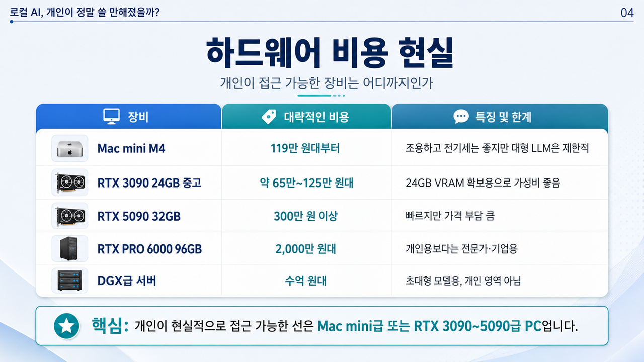The width and height of the screenshot is (644, 362).
Task: Select the RTX 5090 graphics card thumbnail
Action: point(70,216)
